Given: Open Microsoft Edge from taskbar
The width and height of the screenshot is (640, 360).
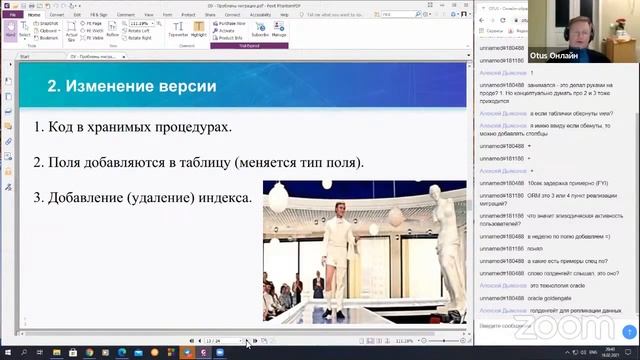Looking at the screenshot, I should pyautogui.click(x=122, y=352).
